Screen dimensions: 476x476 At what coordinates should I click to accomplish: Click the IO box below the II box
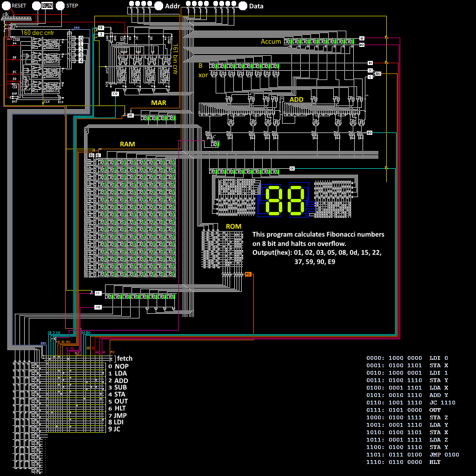click(98, 307)
